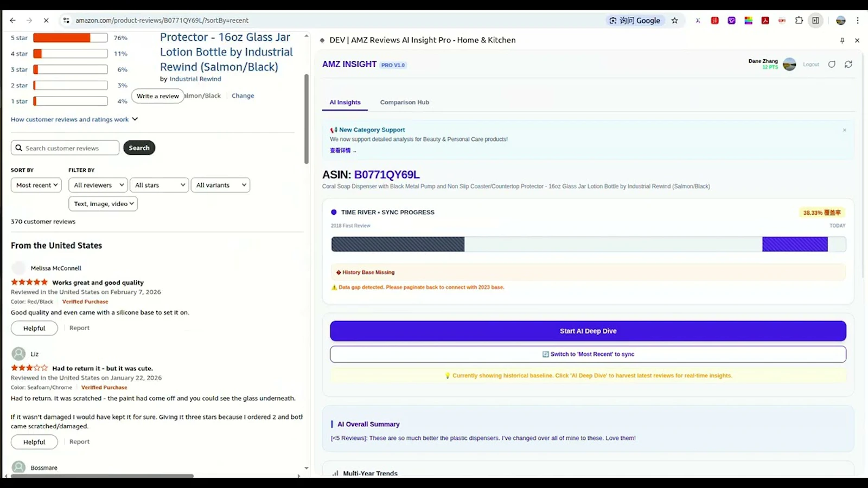Click the Ask Google lens button
The width and height of the screenshot is (868, 488).
(x=635, y=21)
